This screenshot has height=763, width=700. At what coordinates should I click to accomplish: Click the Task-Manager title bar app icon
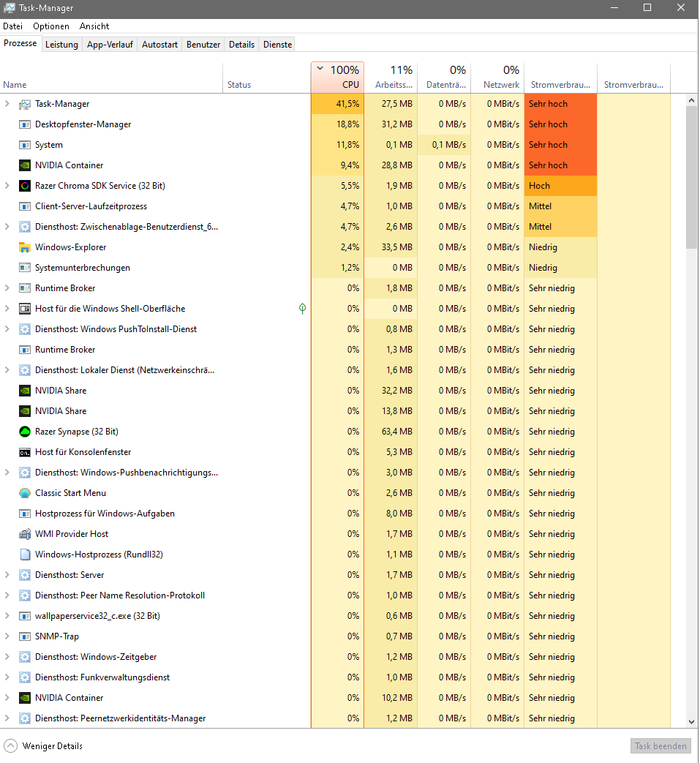coord(9,8)
